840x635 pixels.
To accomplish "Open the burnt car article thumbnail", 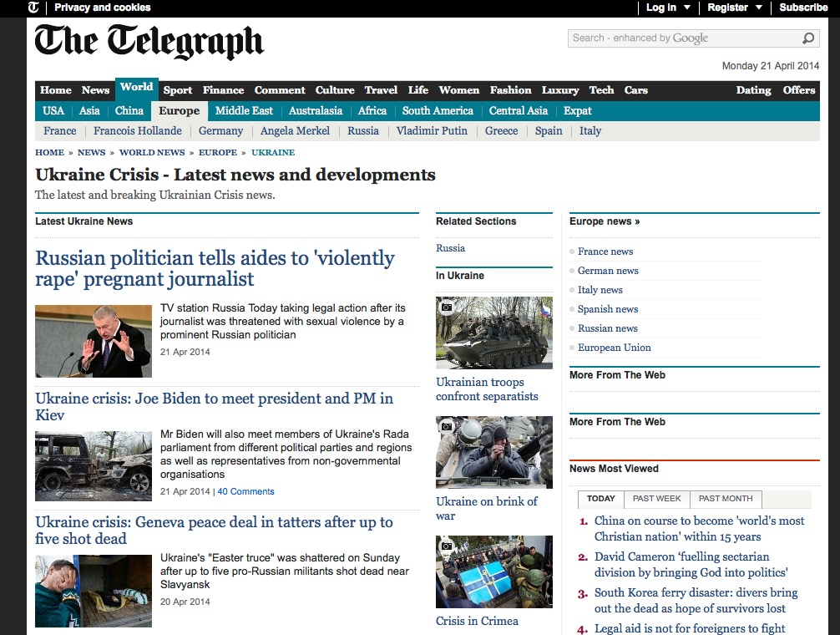I will pyautogui.click(x=94, y=466).
